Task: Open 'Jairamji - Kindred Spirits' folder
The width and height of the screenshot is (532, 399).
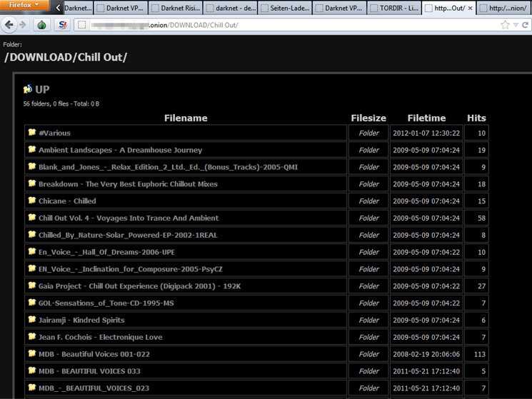Action: (81, 320)
